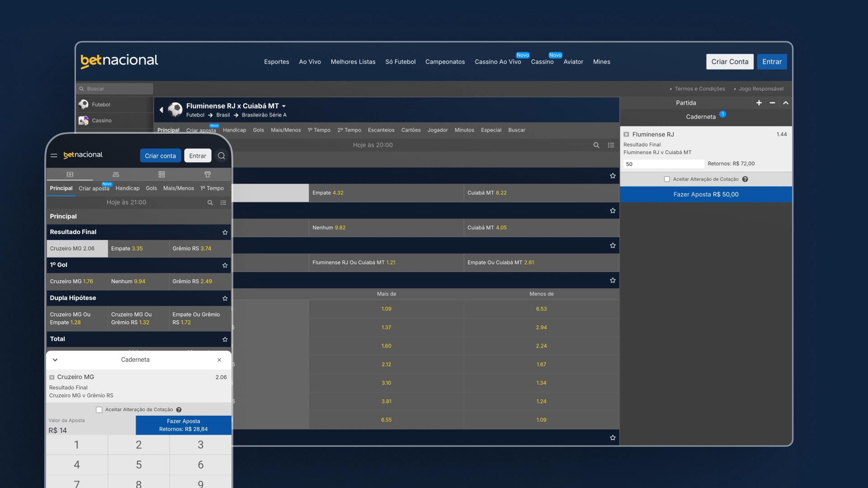Tap keypad digit 5 on mobile
The image size is (868, 488).
(139, 465)
